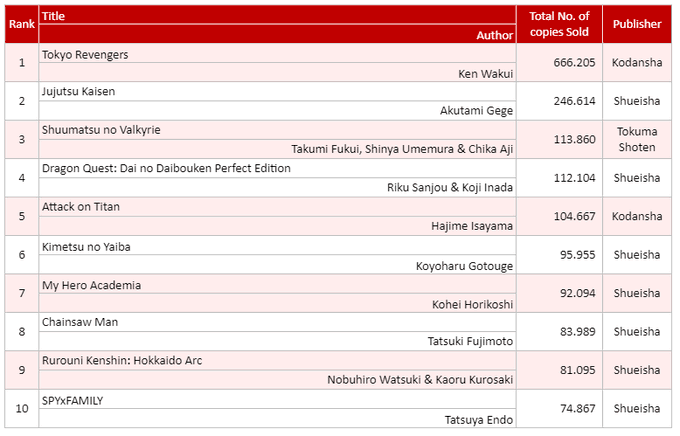Click rank number 10 cell
Viewport: 680px width, 436px height.
[x=22, y=409]
